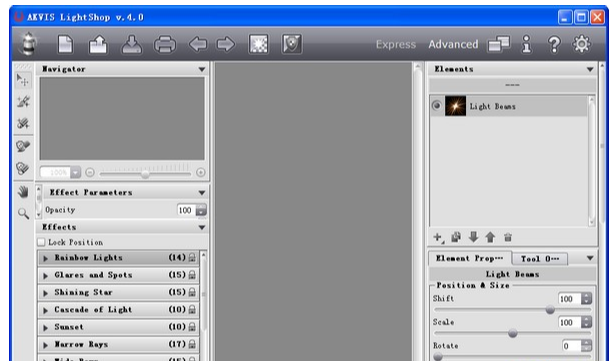
Task: Click the Scale slider handle
Action: 513,333
